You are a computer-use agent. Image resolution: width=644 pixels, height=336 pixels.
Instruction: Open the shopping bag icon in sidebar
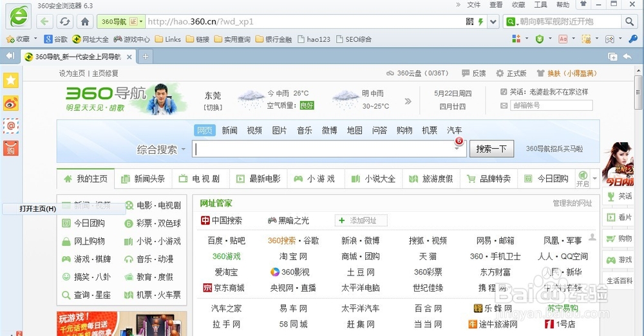pos(11,148)
